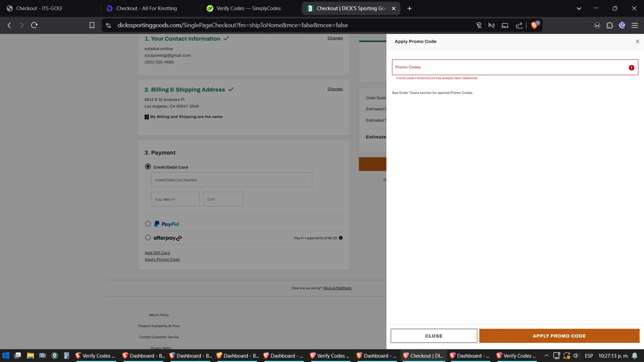
Task: Open site settings icon in address bar
Action: tap(108, 25)
